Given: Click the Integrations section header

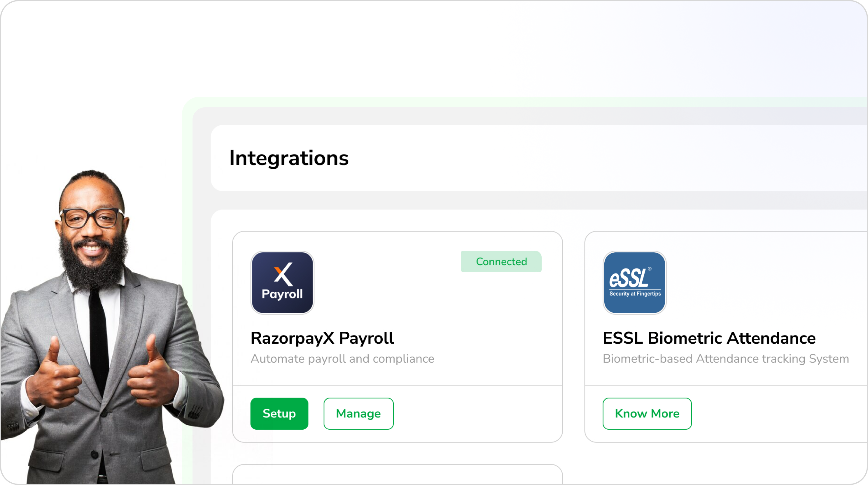Looking at the screenshot, I should [x=288, y=157].
